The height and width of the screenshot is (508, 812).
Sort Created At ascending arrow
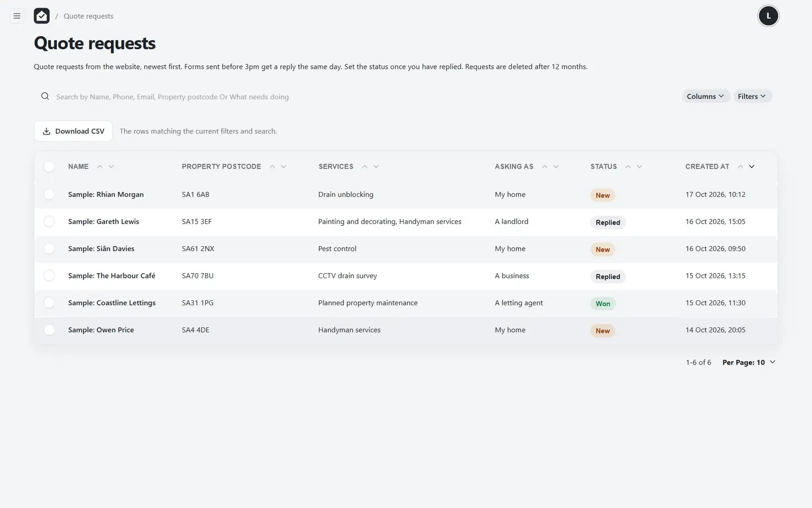click(x=740, y=167)
